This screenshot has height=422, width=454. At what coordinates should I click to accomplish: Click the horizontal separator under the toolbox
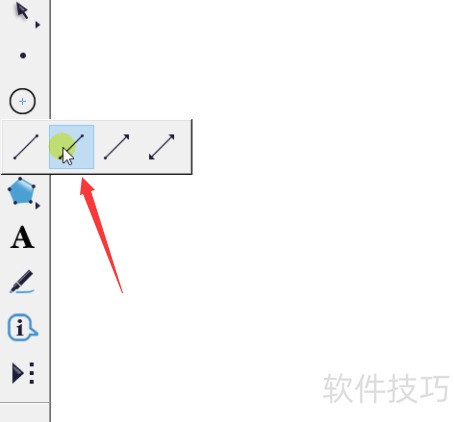tap(25, 403)
